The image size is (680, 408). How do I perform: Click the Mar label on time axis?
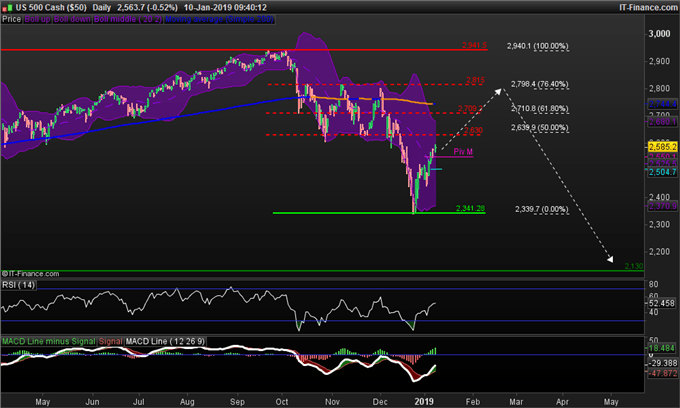pyautogui.click(x=516, y=402)
